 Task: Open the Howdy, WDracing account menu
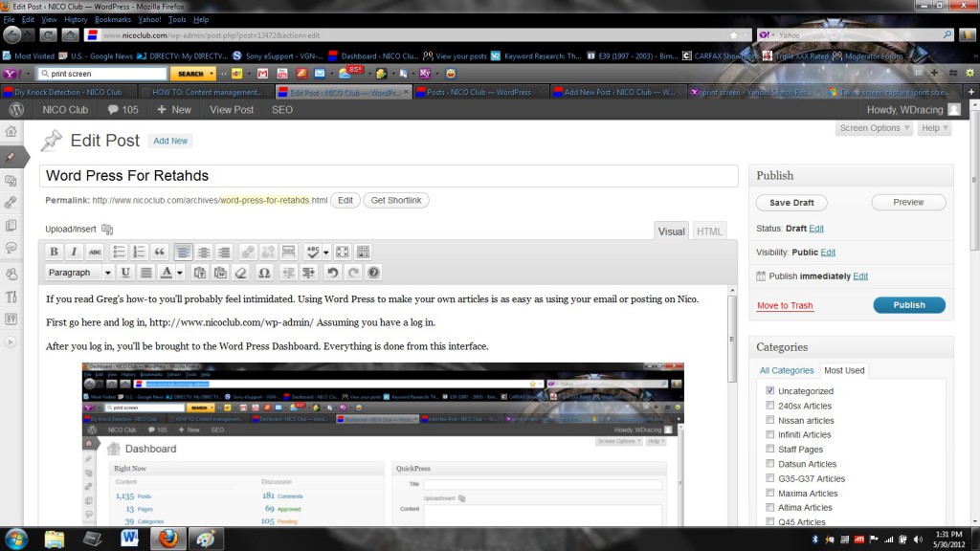point(913,109)
